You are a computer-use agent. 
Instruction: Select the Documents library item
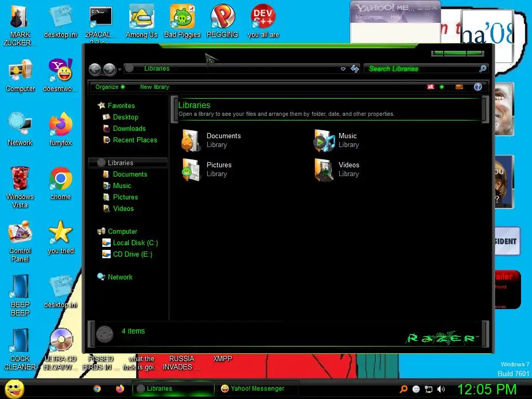211,140
